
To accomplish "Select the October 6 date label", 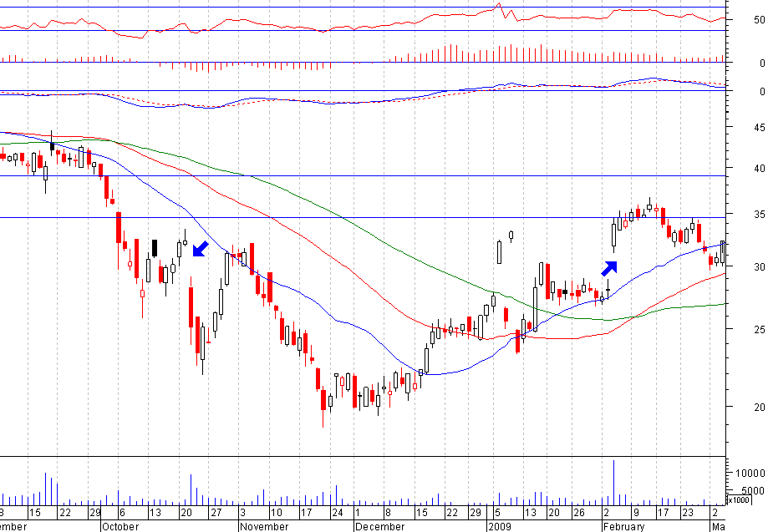I will [x=122, y=513].
